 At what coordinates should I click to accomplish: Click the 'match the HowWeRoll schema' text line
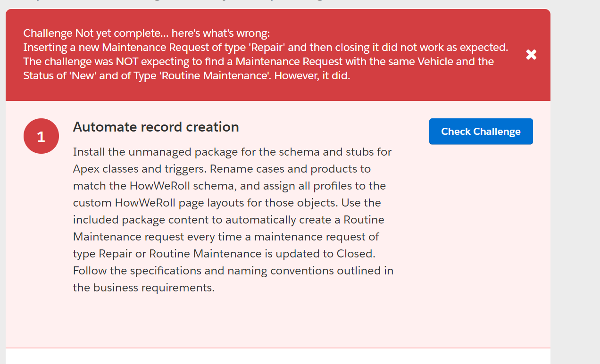point(229,186)
